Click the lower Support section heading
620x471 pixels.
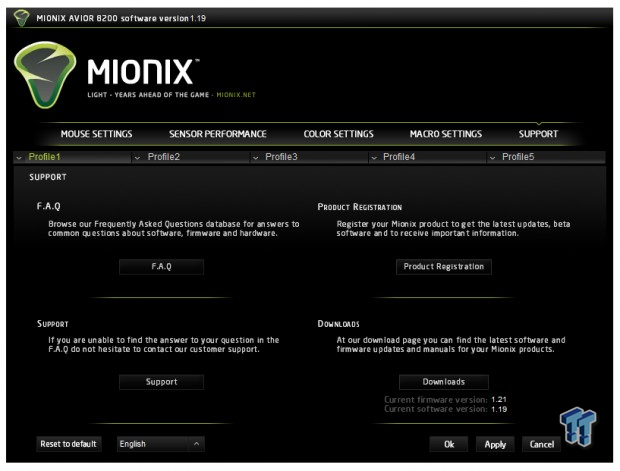53,324
